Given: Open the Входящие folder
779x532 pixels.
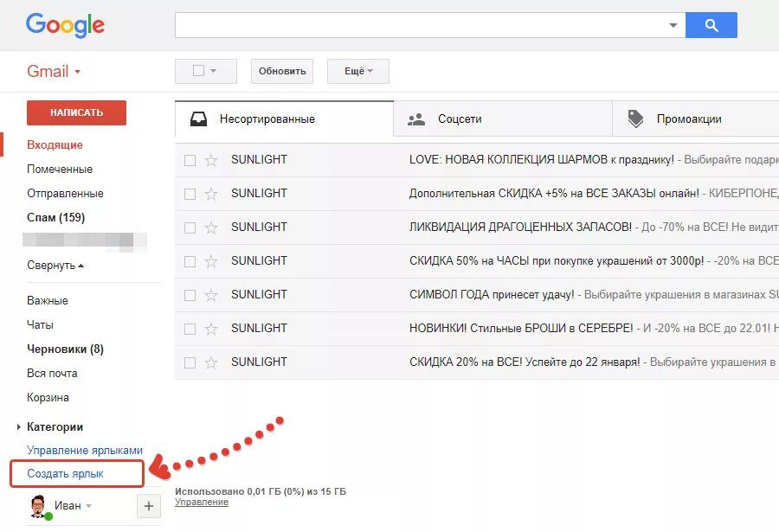Looking at the screenshot, I should 55,145.
